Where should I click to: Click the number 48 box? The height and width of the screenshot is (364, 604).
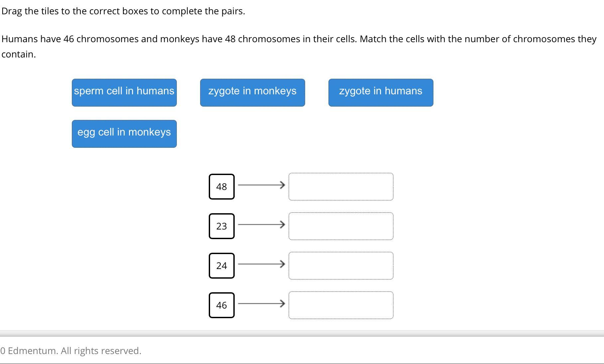222,187
